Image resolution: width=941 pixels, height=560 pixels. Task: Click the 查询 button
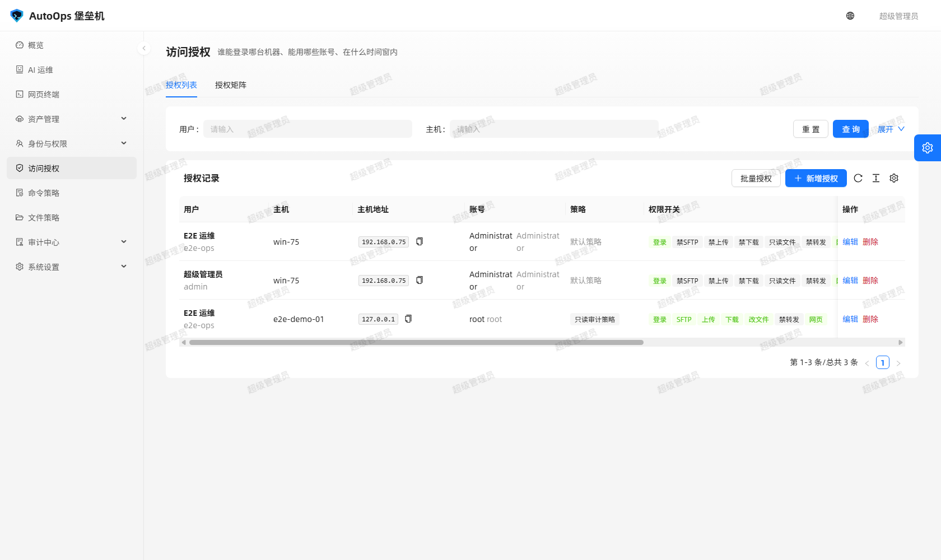[851, 129]
